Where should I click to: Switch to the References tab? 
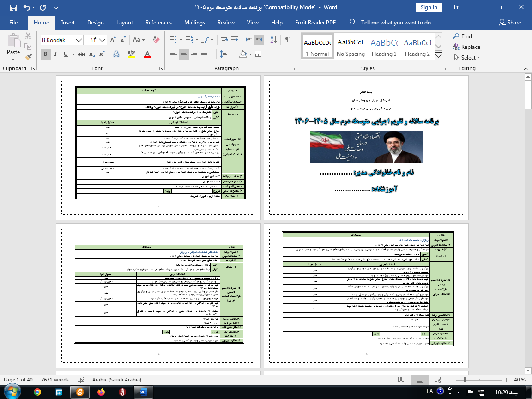point(158,22)
